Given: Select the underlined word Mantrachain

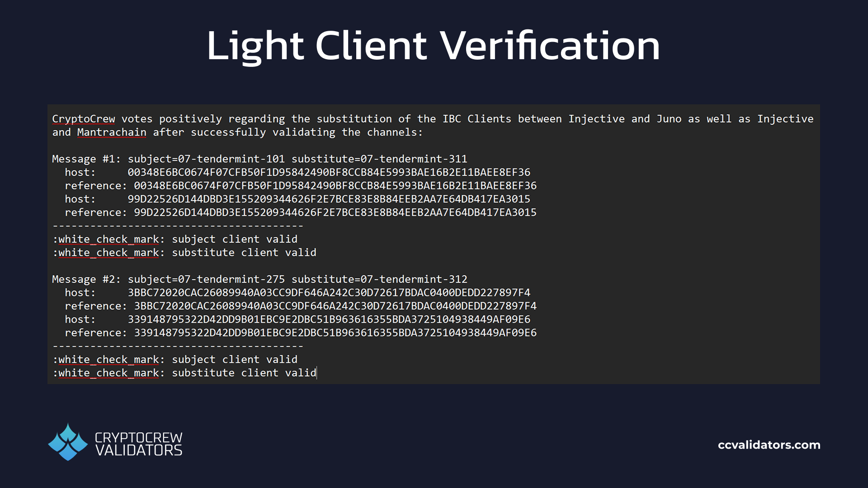Looking at the screenshot, I should (x=112, y=132).
